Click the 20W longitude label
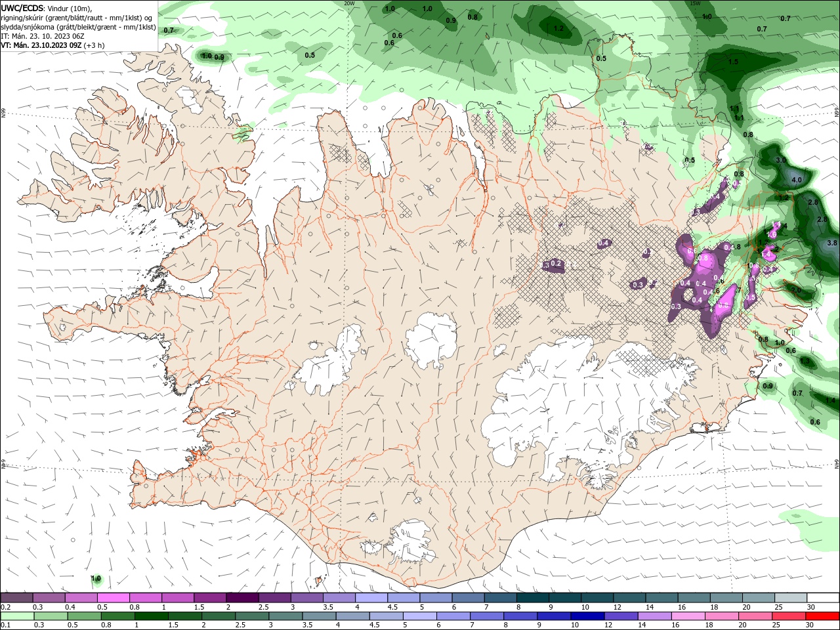840x630 pixels. (349, 3)
